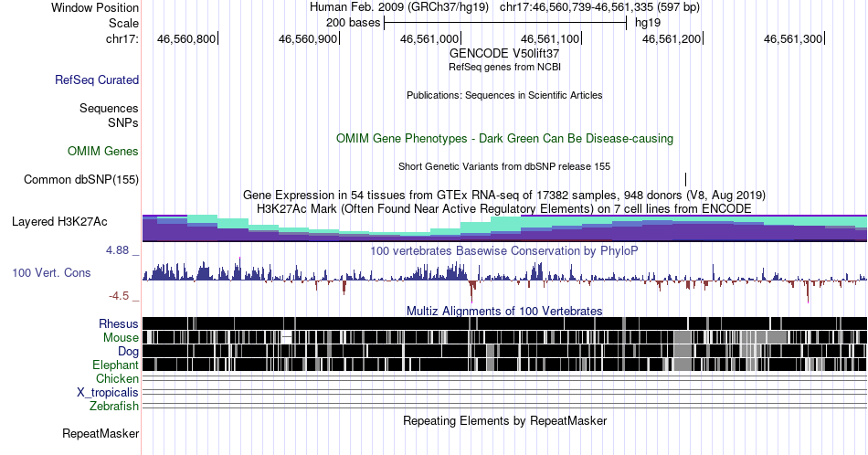Click '100 vertebrates Basewise Conservation by PhyloP' title

(x=504, y=250)
